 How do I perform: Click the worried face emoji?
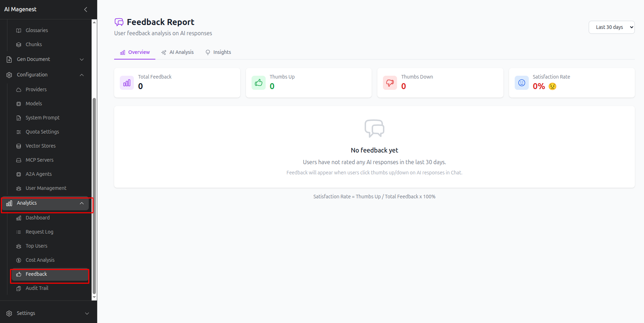[x=552, y=86]
